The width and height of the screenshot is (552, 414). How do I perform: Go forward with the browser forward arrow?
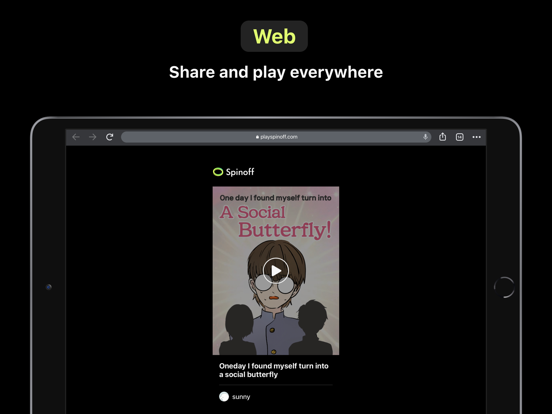93,137
